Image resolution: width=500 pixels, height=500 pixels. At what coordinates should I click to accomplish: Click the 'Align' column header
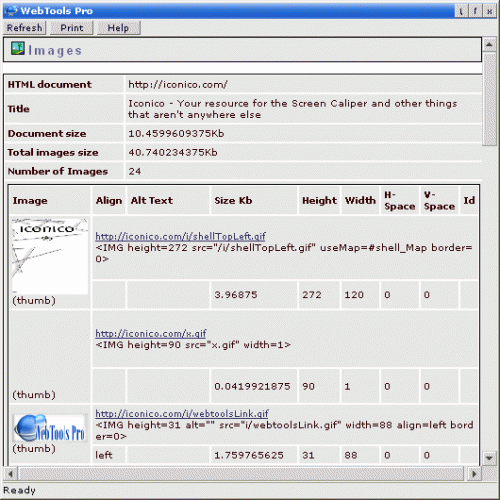coord(109,201)
